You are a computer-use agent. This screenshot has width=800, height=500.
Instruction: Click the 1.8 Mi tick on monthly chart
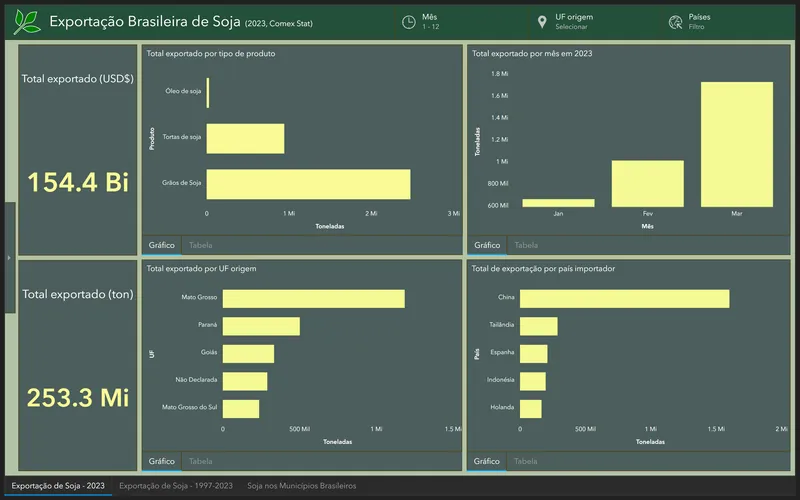[499, 74]
